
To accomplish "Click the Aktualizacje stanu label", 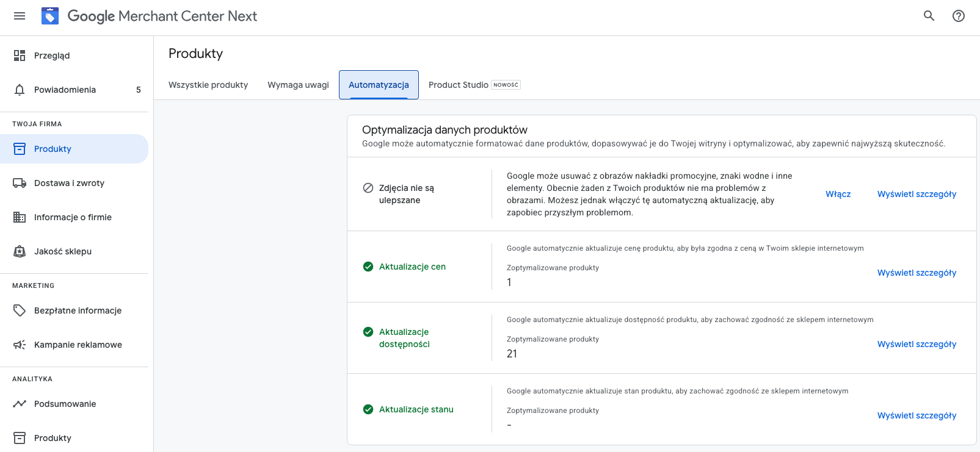I will 416,409.
